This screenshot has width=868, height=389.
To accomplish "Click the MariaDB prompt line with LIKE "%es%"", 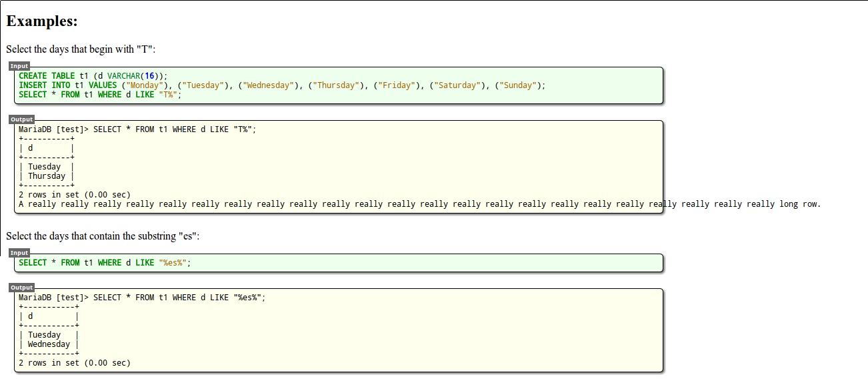I will click(x=142, y=298).
